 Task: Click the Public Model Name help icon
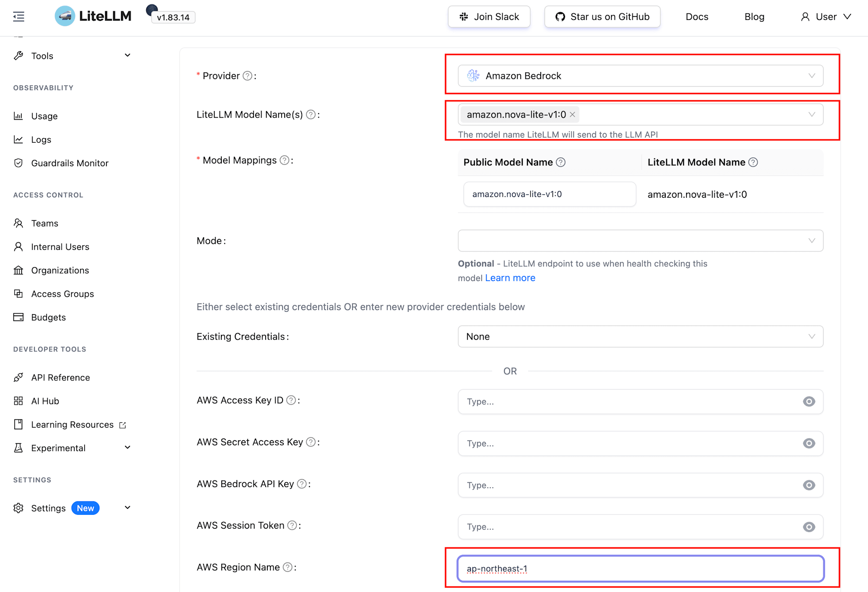[561, 162]
